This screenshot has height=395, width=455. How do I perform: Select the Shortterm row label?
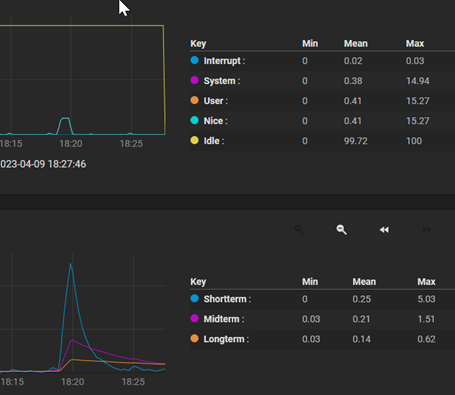tap(227, 299)
